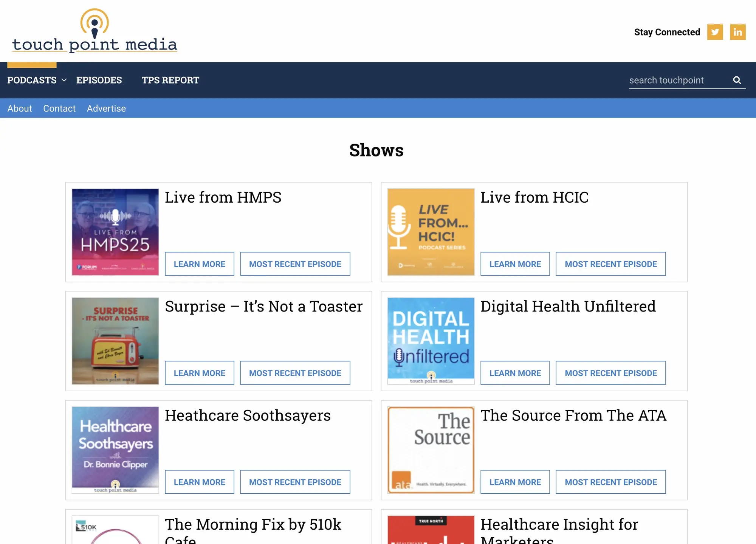This screenshot has height=544, width=756.
Task: Open the Advertise link
Action: (106, 108)
